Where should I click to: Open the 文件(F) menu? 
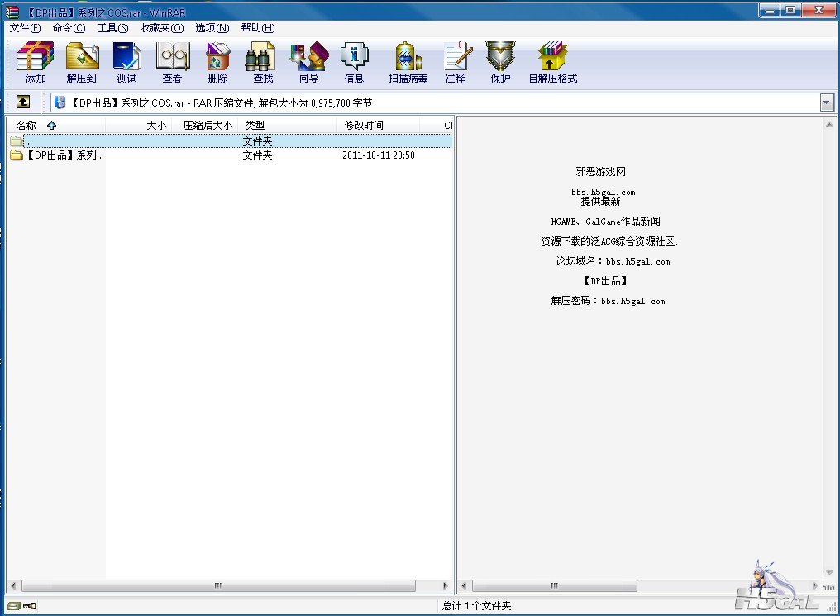pos(25,28)
